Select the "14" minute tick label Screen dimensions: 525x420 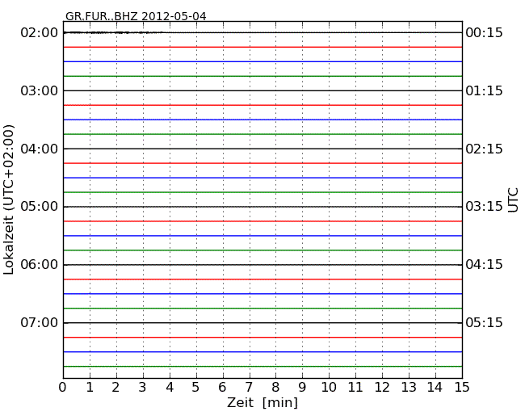point(435,387)
